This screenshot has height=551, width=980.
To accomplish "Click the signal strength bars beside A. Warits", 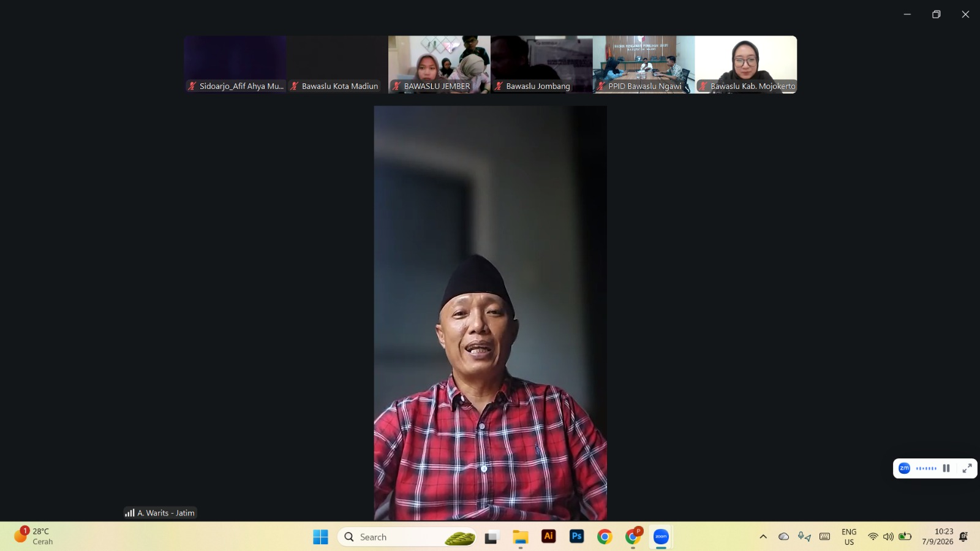I will (130, 513).
